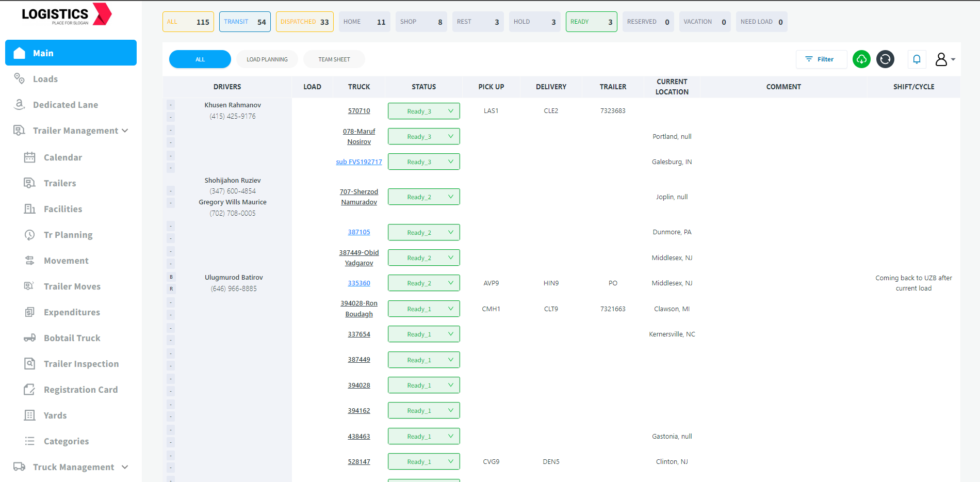Open status dropdown for truck 387105
This screenshot has width=980, height=482.
click(423, 232)
